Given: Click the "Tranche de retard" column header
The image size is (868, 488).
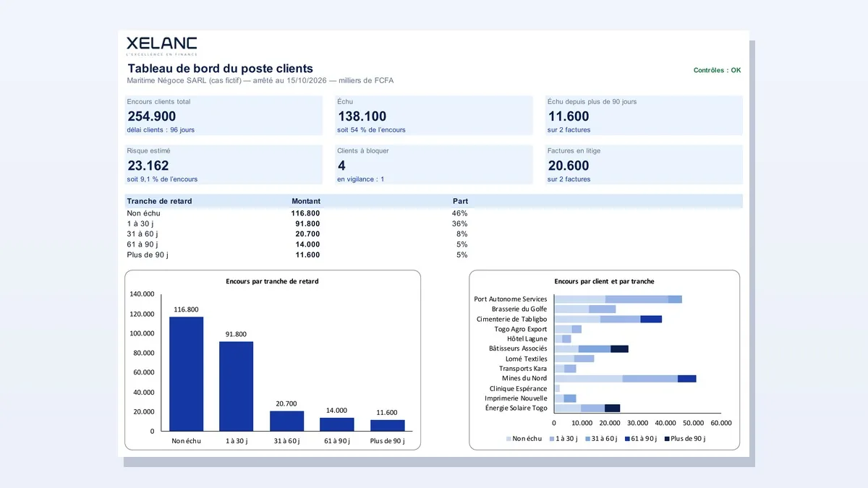Looking at the screenshot, I should (x=159, y=201).
